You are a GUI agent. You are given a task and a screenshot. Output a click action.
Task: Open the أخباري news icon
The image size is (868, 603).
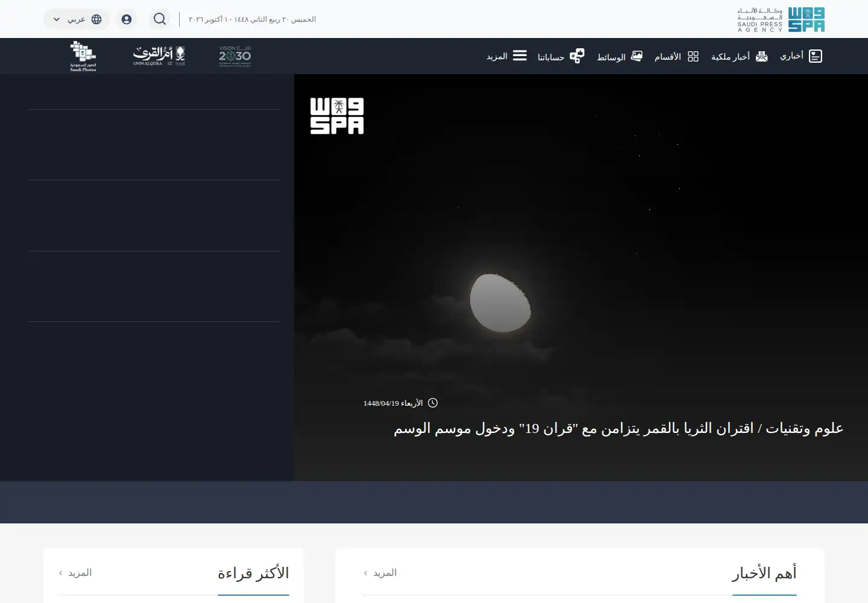(816, 56)
